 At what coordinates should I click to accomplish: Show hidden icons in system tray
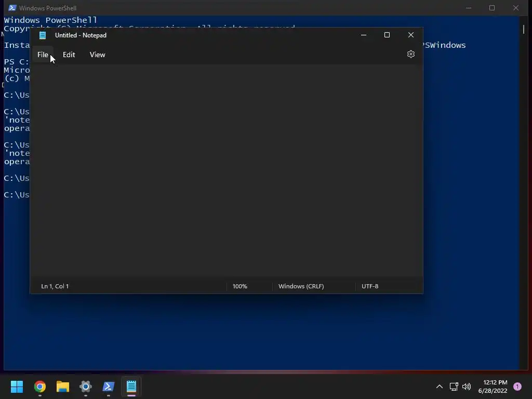[x=440, y=387]
